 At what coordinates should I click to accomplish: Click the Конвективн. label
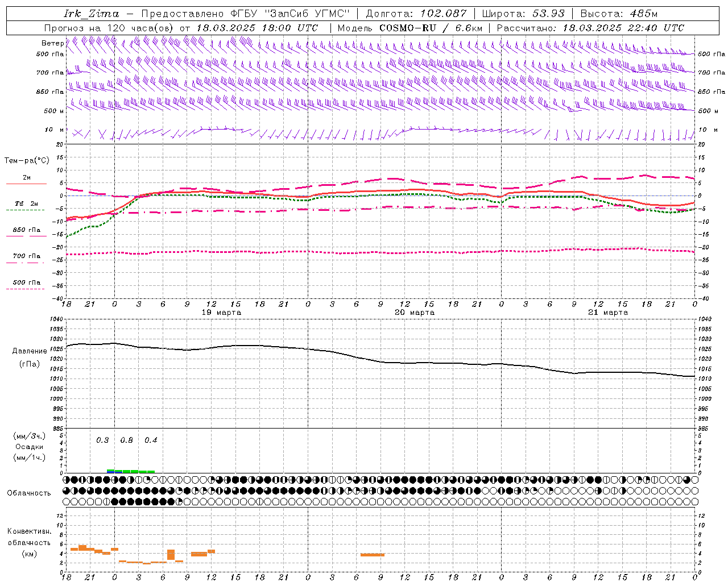29,531
